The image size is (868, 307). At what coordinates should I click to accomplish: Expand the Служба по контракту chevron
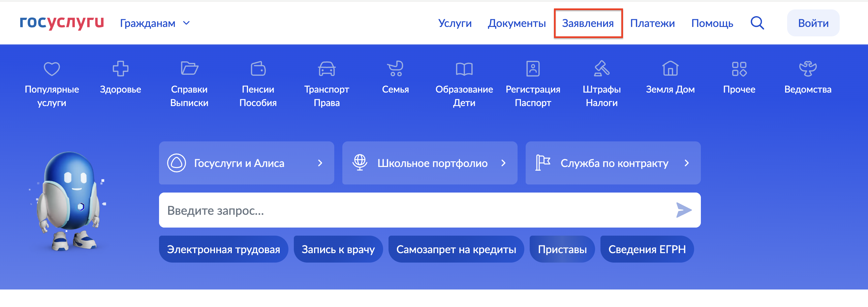[687, 163]
